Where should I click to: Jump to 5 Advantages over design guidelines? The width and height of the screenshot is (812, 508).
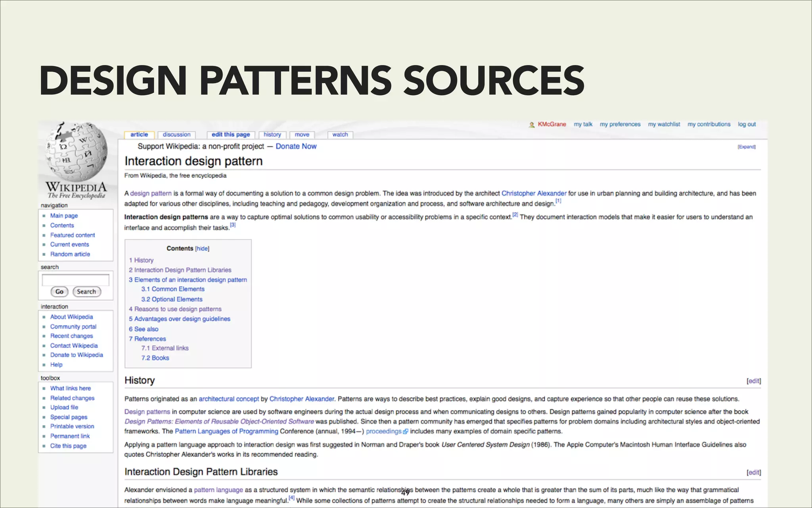point(180,319)
